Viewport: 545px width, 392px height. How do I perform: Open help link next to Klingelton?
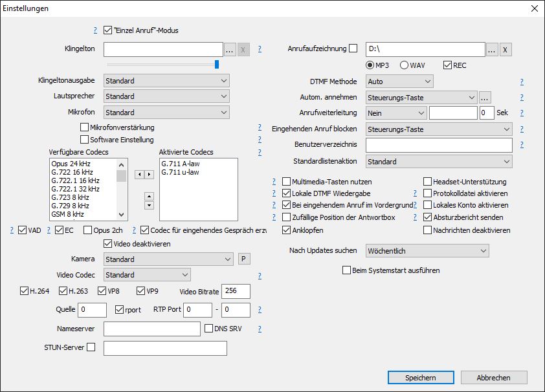260,49
